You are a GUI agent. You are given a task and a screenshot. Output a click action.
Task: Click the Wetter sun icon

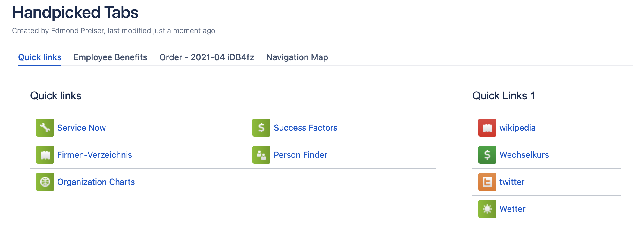[x=487, y=209]
